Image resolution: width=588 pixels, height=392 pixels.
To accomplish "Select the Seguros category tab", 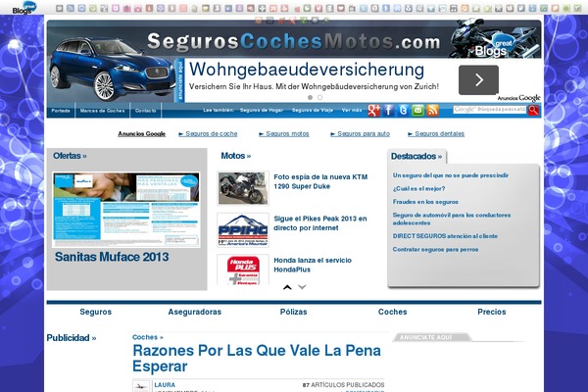I will point(96,312).
